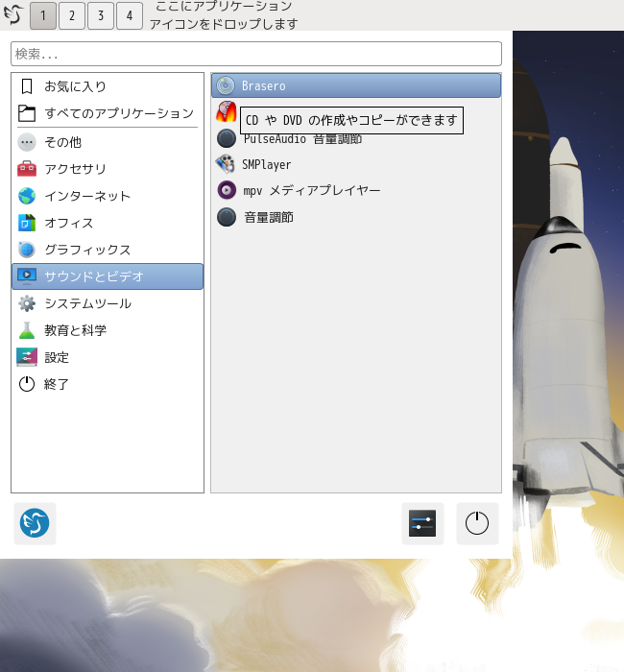
Task: Click the グラフィックス sphere icon
Action: (x=27, y=250)
